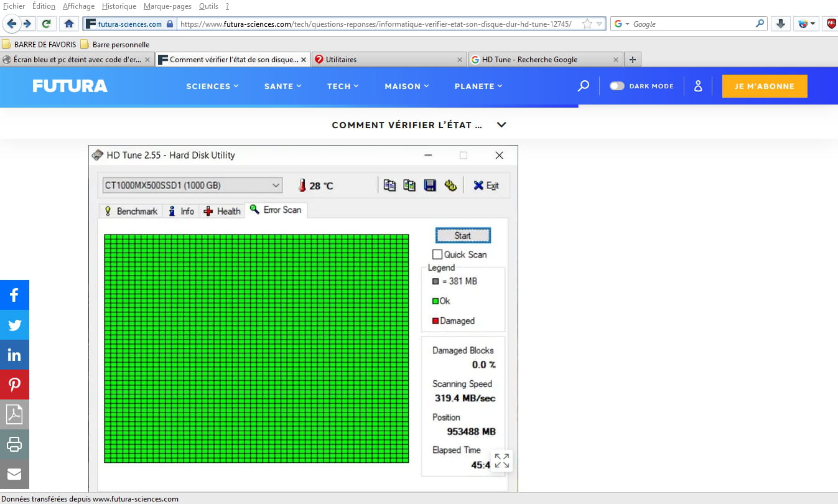Expand the Maison menu

pos(407,86)
